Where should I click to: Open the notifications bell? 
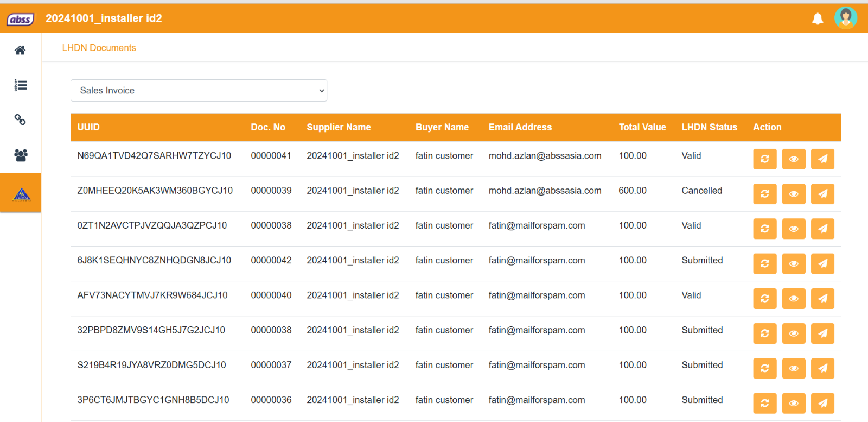[817, 19]
